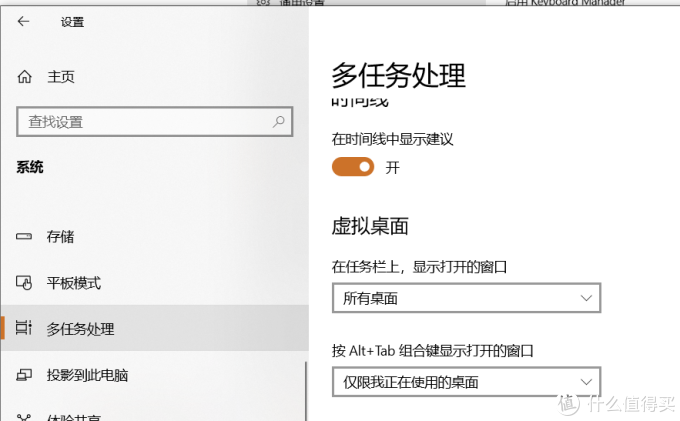Click the 投影到此电脑 projection icon
Screen dimensions: 680x421
click(x=24, y=375)
